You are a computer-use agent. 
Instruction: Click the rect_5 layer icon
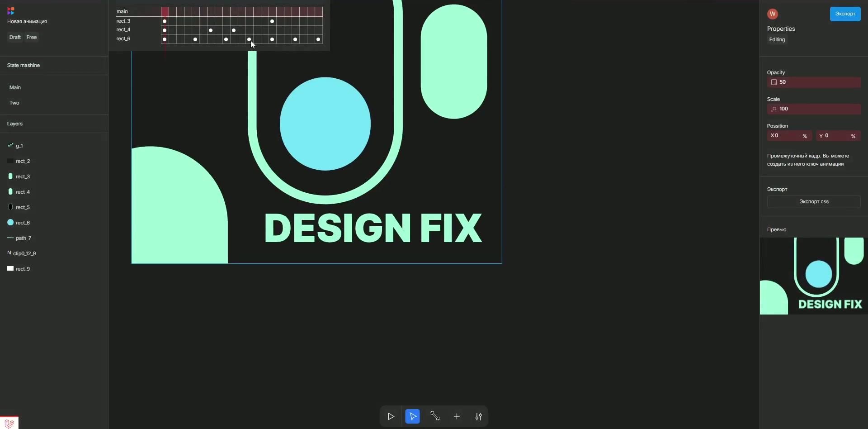10,207
